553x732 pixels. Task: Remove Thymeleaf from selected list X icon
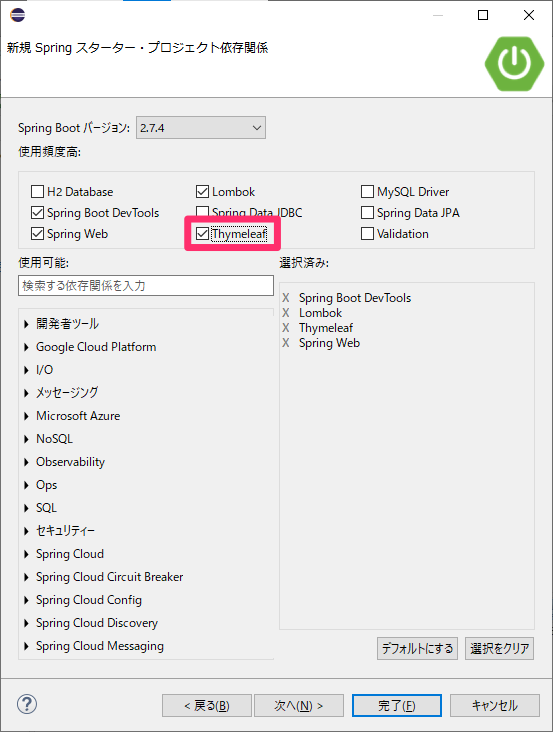[286, 328]
